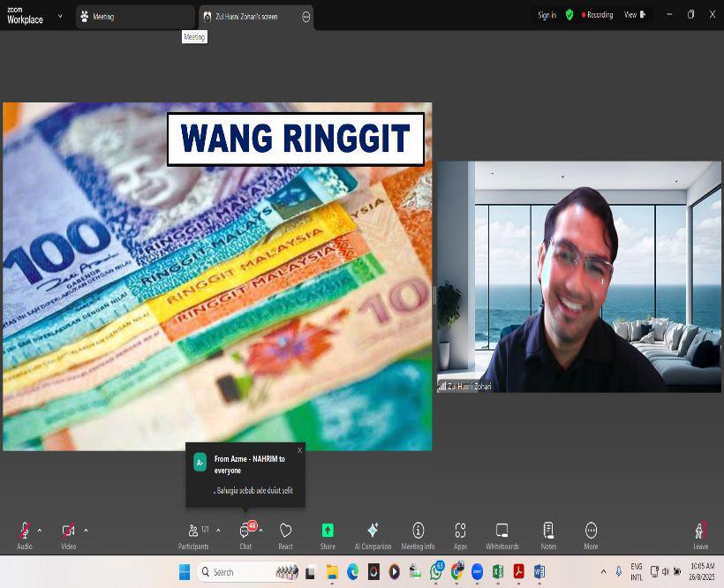Open the Participants panel
This screenshot has height=588, width=724.
(x=193, y=532)
